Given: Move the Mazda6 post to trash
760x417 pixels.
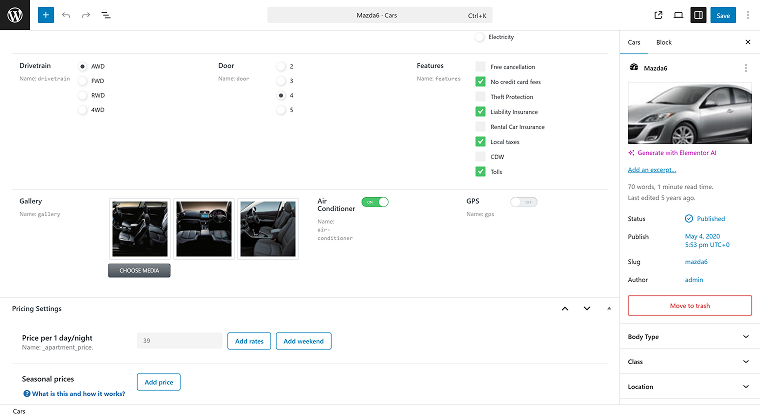Looking at the screenshot, I should pyautogui.click(x=690, y=305).
